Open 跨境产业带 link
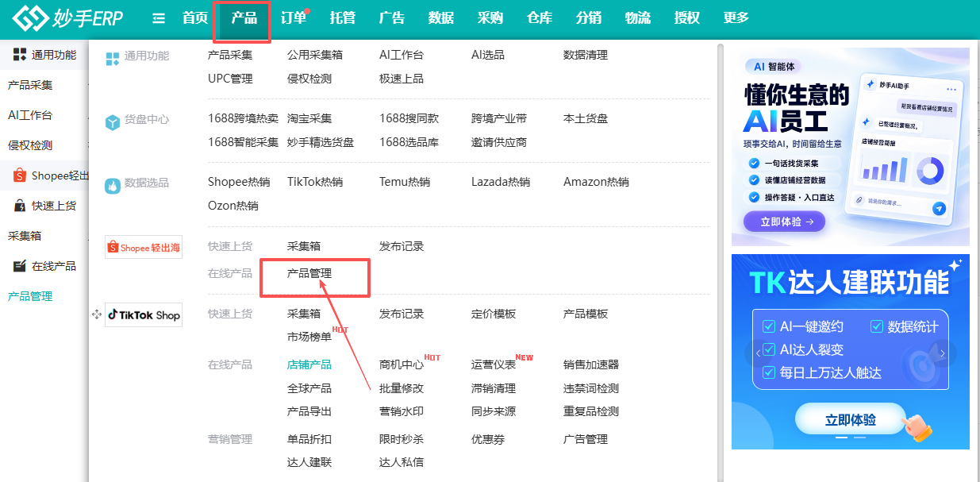The image size is (980, 482). (499, 118)
